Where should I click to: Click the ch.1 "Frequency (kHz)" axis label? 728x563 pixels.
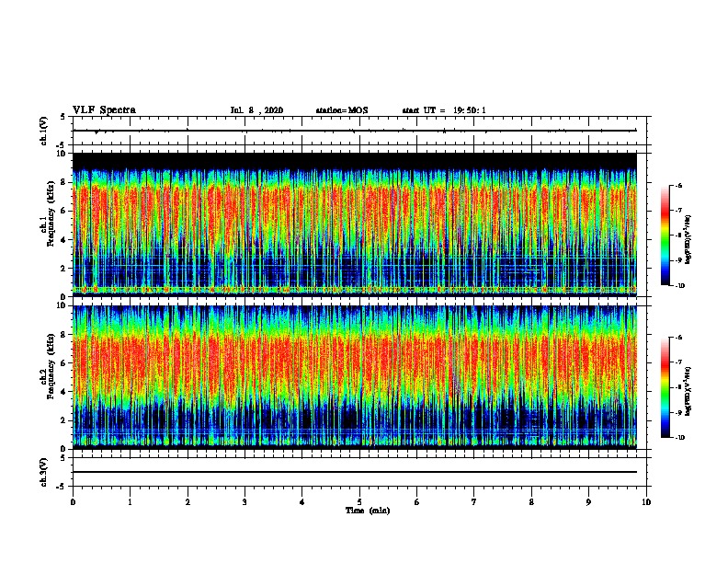[x=51, y=213]
